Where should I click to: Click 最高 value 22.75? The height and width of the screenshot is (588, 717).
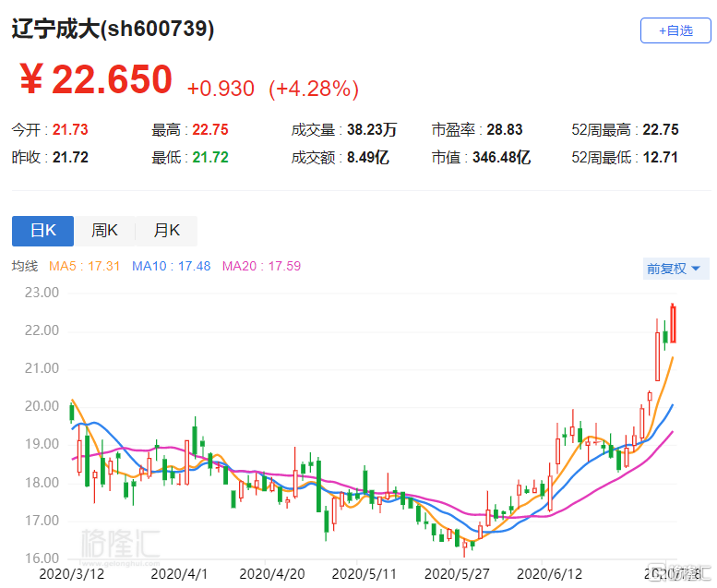point(209,129)
